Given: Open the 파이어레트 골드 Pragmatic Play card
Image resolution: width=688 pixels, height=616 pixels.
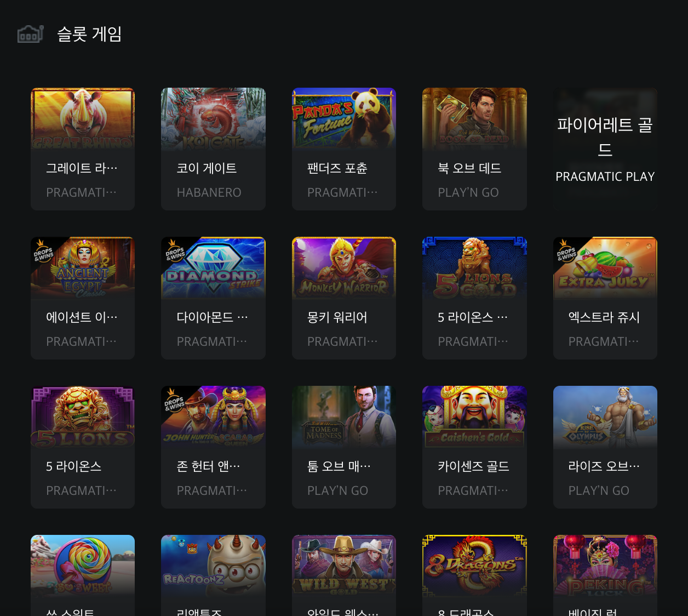Looking at the screenshot, I should [605, 149].
